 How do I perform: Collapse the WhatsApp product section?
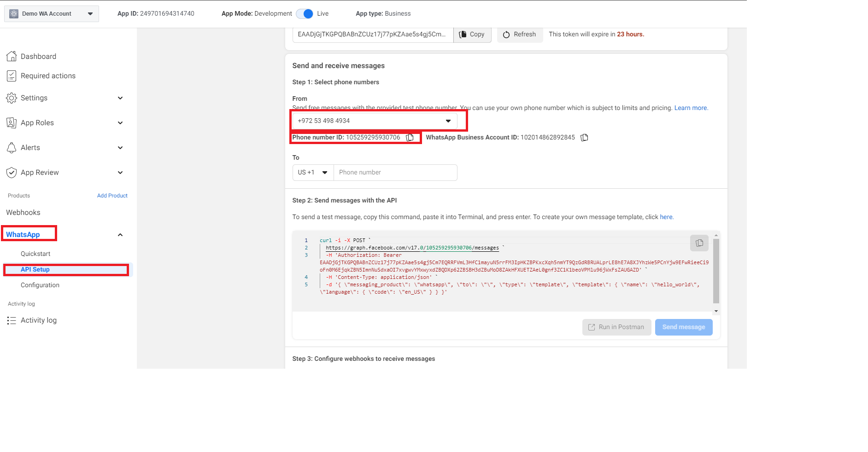tap(120, 235)
